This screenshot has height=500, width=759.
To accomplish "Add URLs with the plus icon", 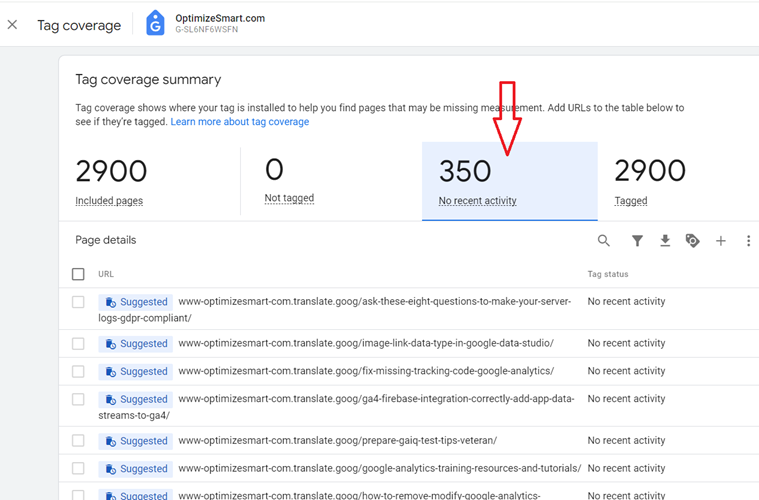I will click(721, 241).
